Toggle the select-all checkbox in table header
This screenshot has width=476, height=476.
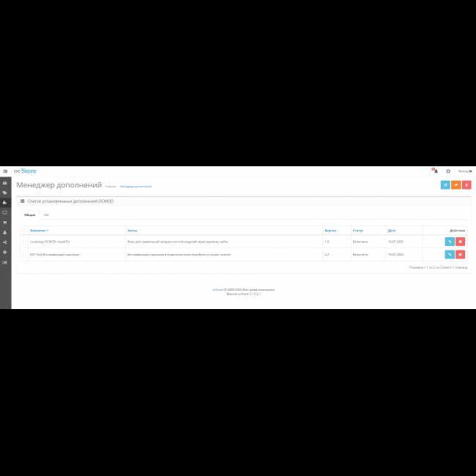(24, 230)
